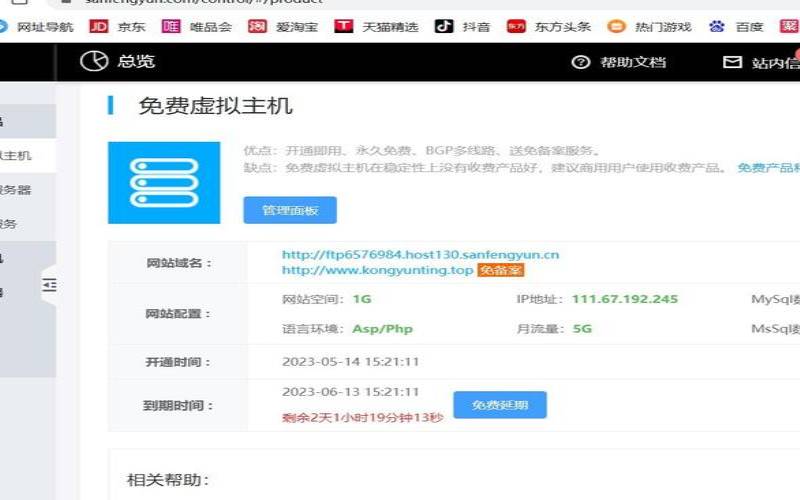Open the 网址导航 bookmark

tap(45, 27)
